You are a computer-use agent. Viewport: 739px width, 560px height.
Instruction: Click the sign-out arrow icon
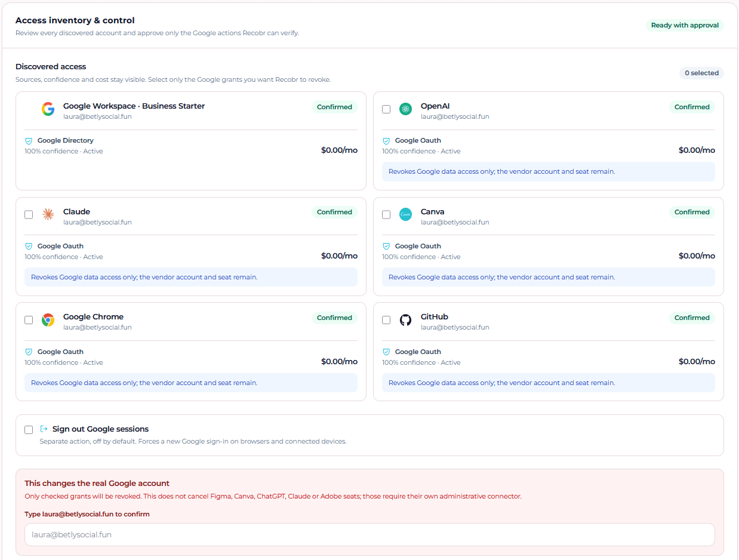44,429
